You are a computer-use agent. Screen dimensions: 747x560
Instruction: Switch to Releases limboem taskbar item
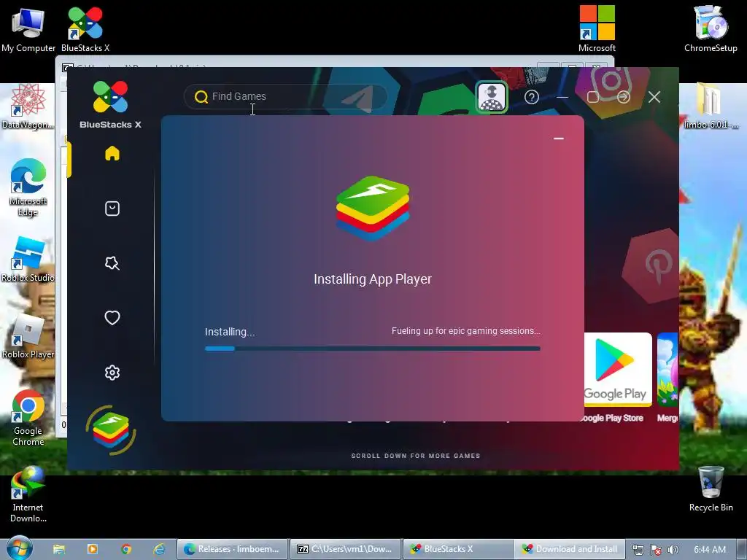[233, 549]
